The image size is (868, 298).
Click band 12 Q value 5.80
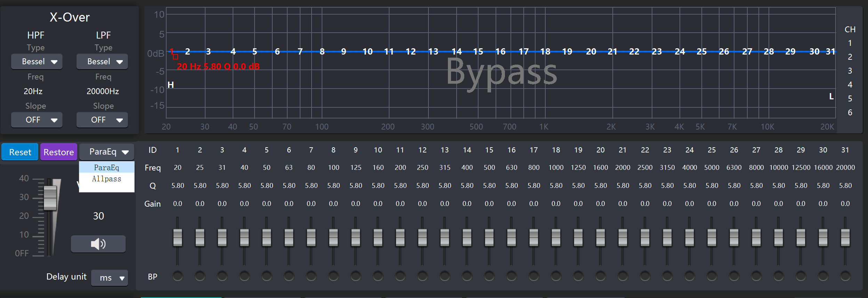pyautogui.click(x=423, y=185)
